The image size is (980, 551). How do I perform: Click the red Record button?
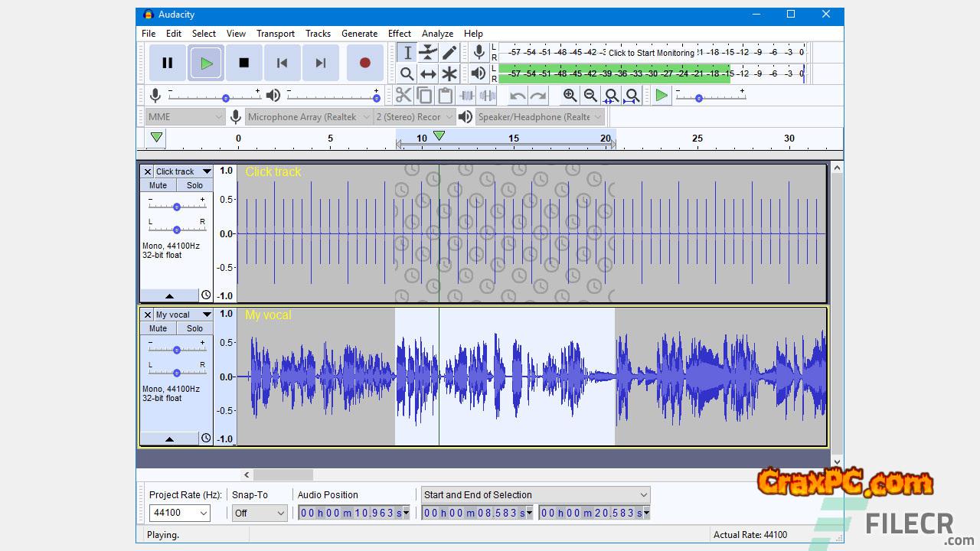[x=364, y=63]
